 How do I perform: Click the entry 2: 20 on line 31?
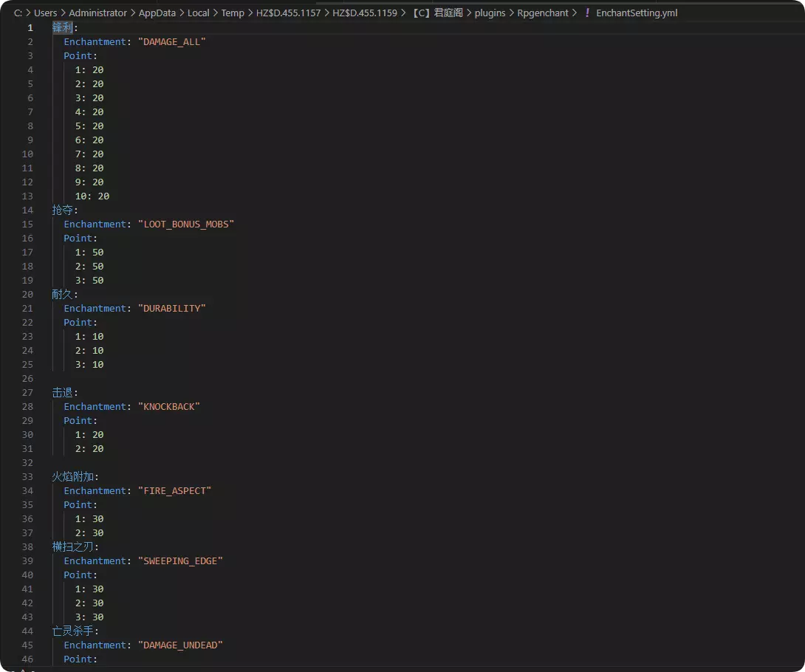(x=89, y=449)
